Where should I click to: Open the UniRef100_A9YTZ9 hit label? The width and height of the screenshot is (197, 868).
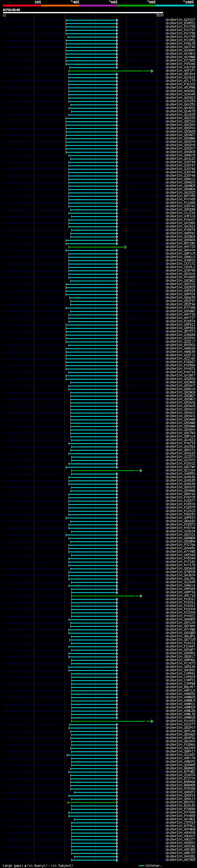180,247
